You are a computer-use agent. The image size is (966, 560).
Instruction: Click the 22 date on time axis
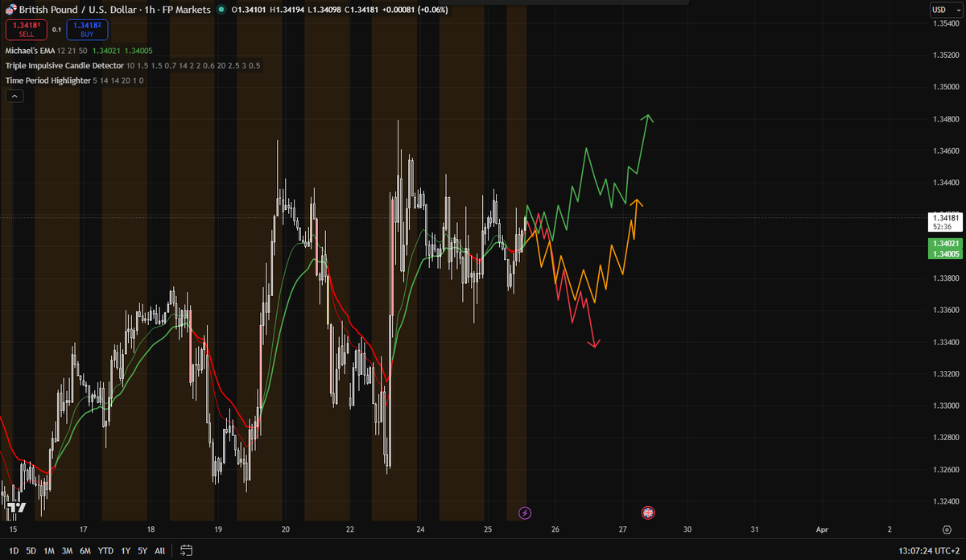(x=349, y=529)
